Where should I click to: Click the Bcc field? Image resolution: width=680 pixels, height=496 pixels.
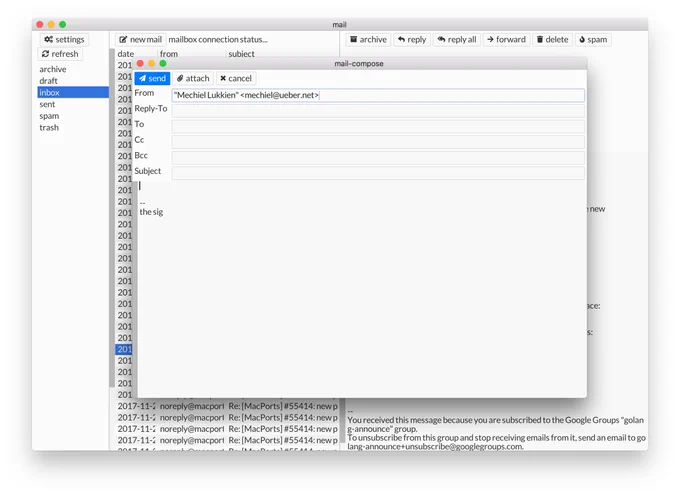(x=378, y=158)
